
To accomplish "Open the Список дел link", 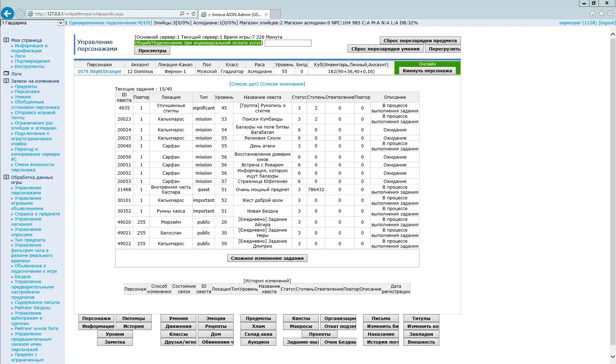I will (x=244, y=84).
